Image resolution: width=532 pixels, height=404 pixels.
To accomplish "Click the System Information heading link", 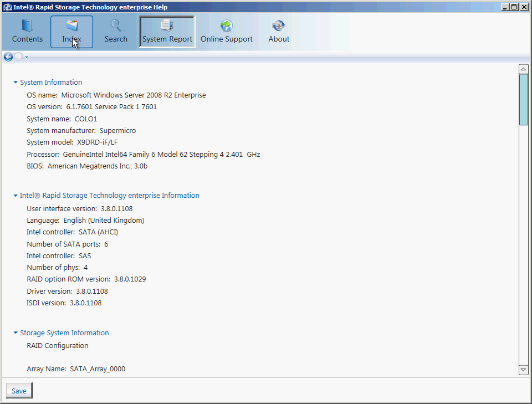I will (51, 83).
